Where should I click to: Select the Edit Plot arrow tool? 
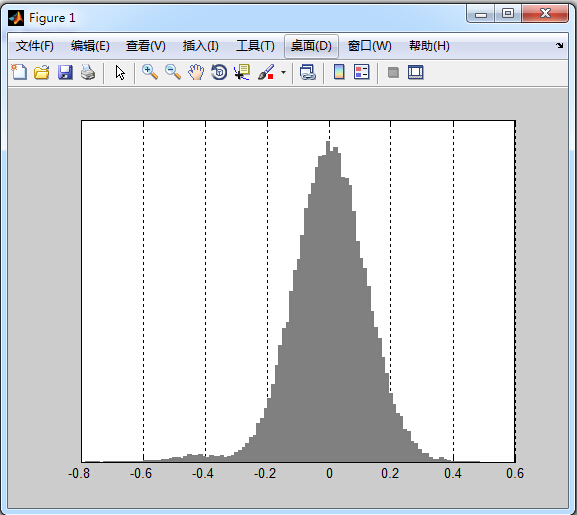pyautogui.click(x=120, y=72)
